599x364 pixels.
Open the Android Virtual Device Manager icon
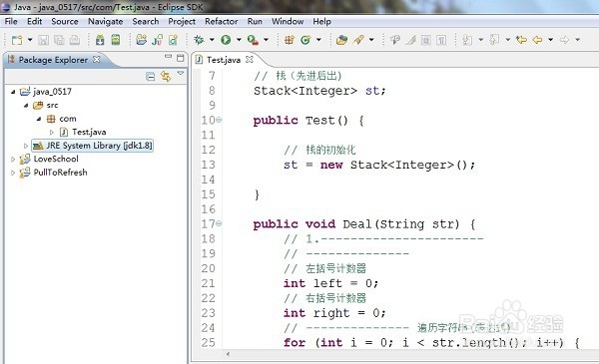pyautogui.click(x=116, y=40)
